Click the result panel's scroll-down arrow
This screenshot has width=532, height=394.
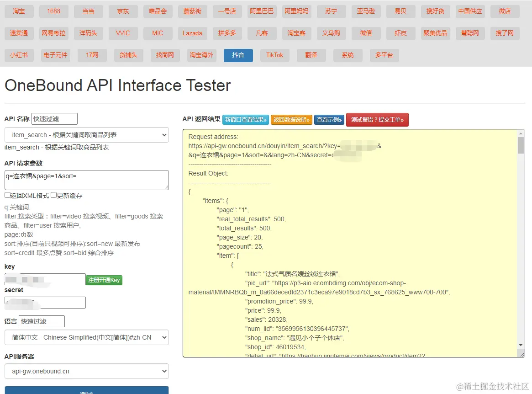521,345
